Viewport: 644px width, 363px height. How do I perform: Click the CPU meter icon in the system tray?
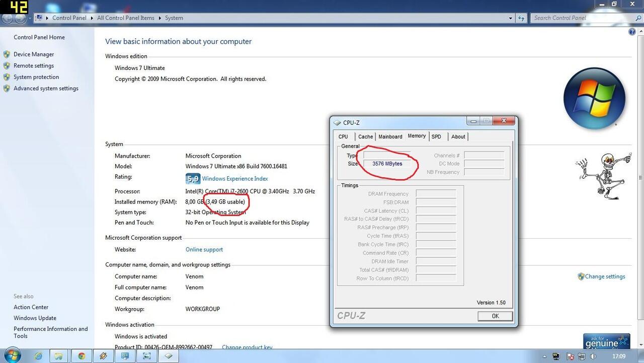pyautogui.click(x=556, y=356)
